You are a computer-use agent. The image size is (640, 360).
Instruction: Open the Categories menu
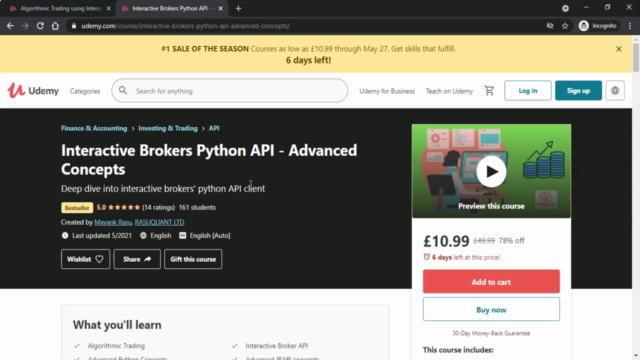click(x=85, y=91)
